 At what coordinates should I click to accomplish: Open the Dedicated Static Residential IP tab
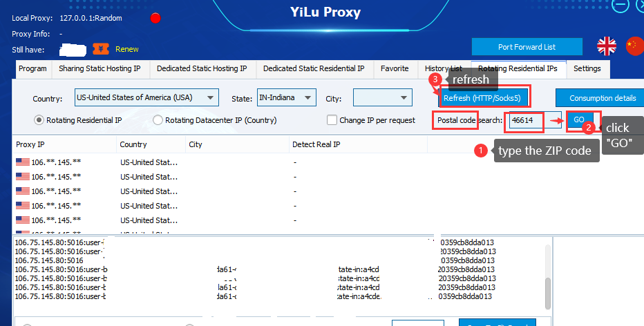click(314, 69)
